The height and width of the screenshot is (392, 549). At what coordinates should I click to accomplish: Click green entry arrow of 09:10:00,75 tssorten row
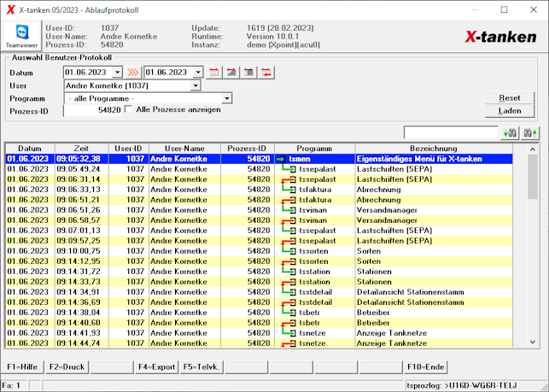289,251
